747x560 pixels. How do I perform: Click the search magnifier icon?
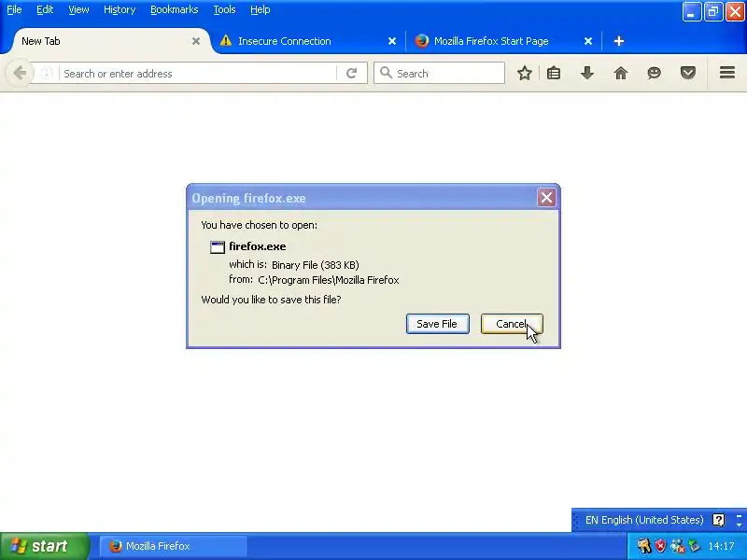coord(386,73)
